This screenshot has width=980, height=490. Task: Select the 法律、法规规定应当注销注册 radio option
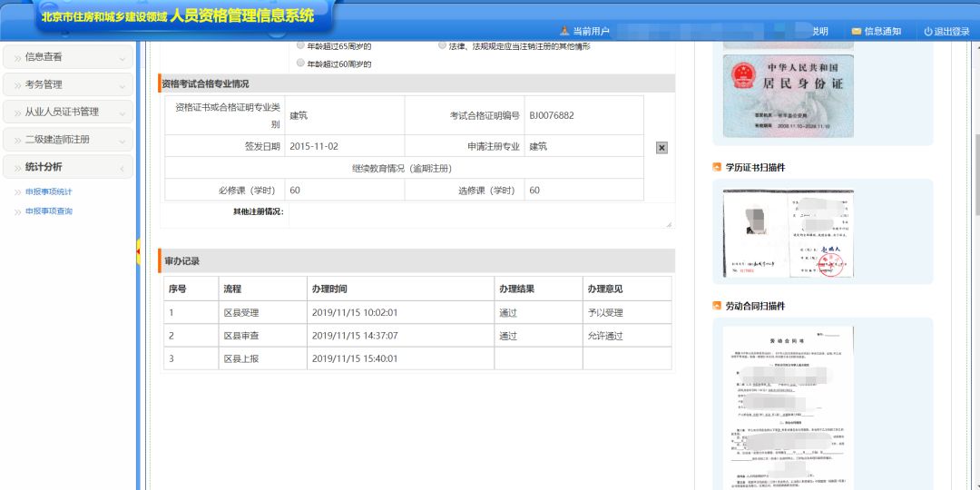[442, 45]
